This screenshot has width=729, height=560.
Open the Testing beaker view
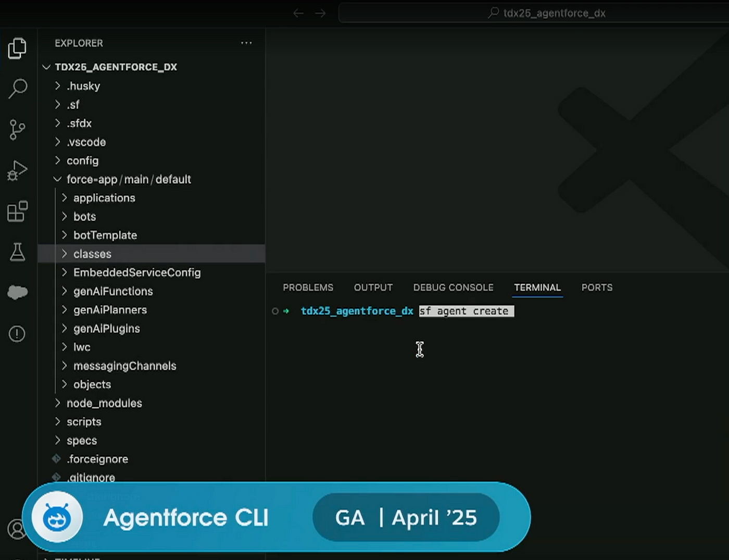coord(17,252)
